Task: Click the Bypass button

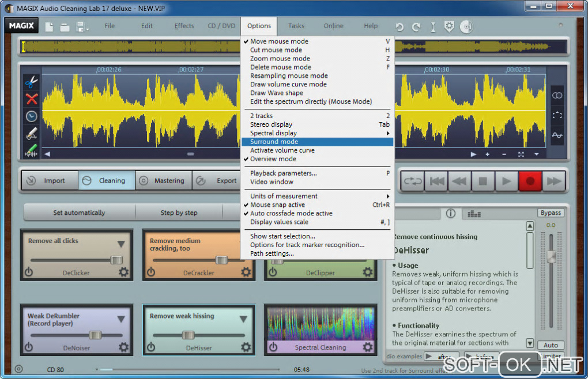Action: point(551,213)
